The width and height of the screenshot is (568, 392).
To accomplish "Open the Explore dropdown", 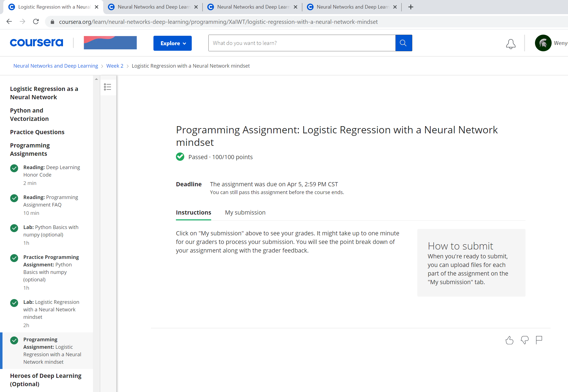I will tap(173, 43).
